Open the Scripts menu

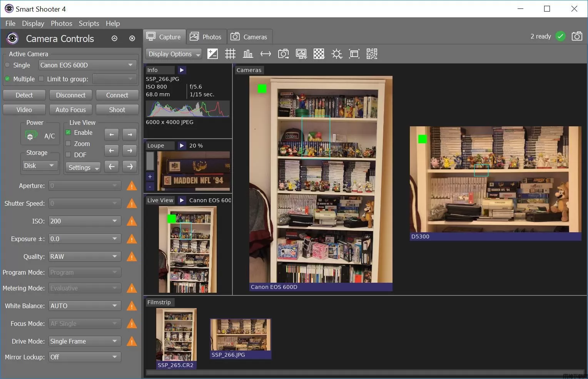[x=89, y=23]
